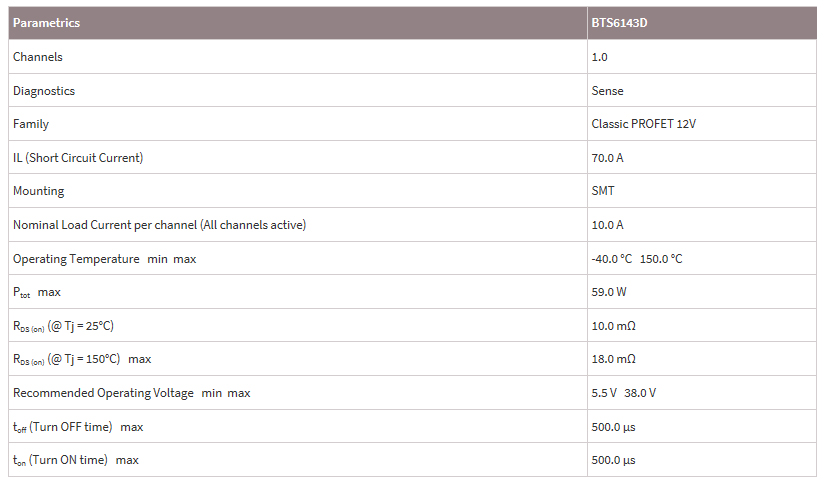Select the Family row label
This screenshot has height=491, width=828.
(x=31, y=124)
